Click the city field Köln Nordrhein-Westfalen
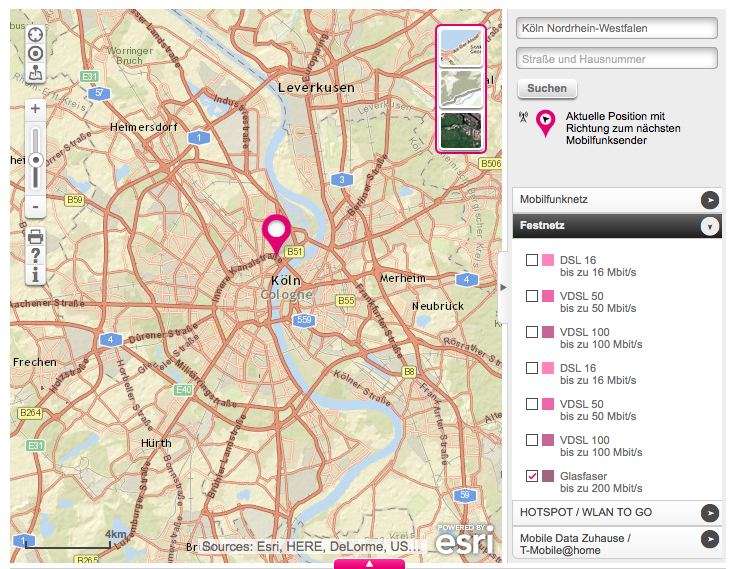The height and width of the screenshot is (569, 732). click(617, 28)
